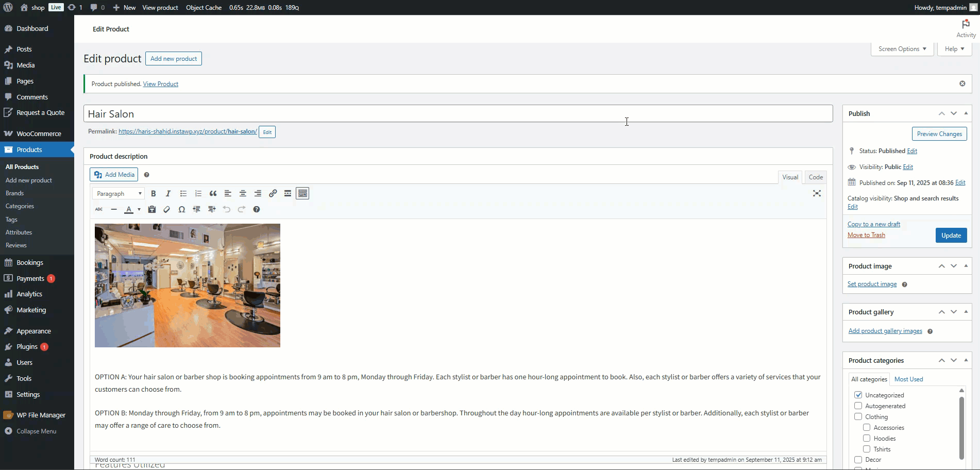Switch to the Code editor tab
Viewport: 980px width, 470px height.
coord(816,177)
